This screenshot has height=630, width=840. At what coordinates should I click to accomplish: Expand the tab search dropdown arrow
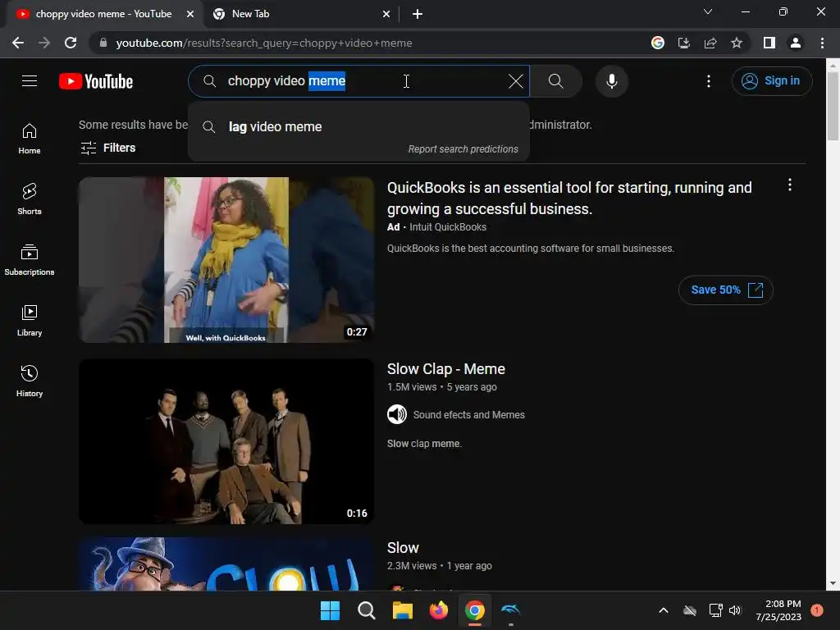(708, 11)
